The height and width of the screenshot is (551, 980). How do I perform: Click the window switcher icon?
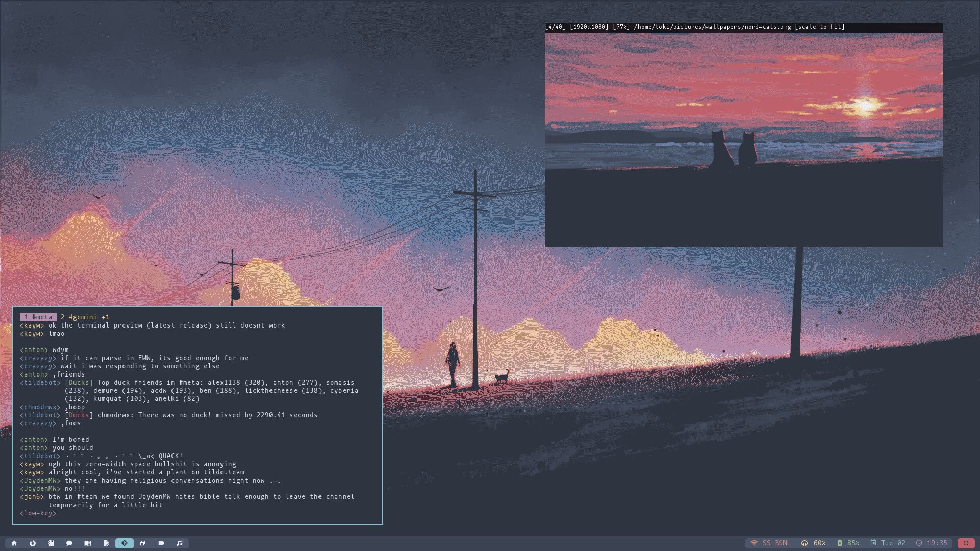pyautogui.click(x=143, y=543)
